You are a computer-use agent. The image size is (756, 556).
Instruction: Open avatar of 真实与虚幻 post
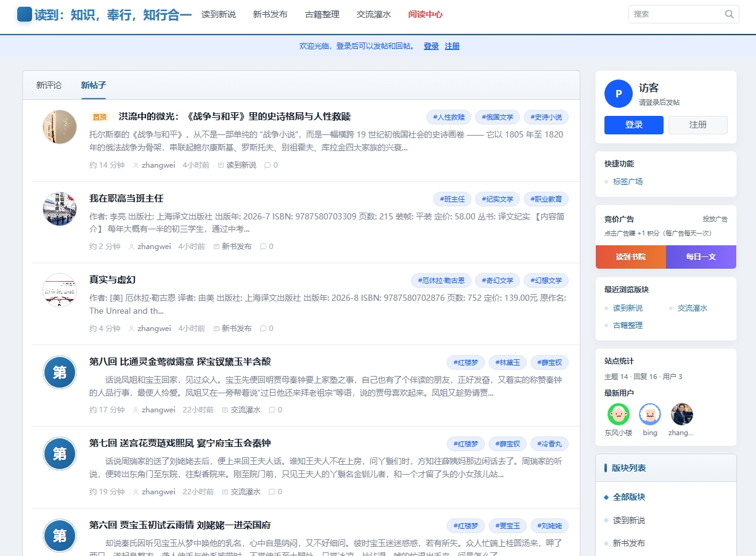point(60,290)
